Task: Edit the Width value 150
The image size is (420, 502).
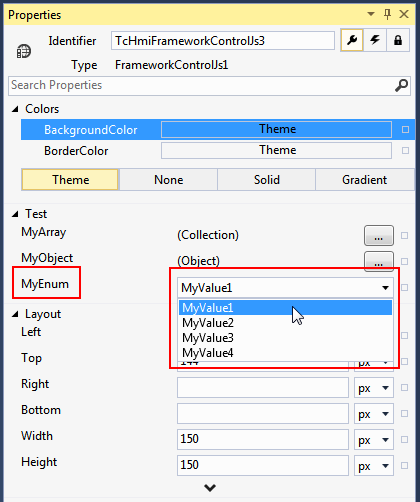Action: [x=263, y=439]
